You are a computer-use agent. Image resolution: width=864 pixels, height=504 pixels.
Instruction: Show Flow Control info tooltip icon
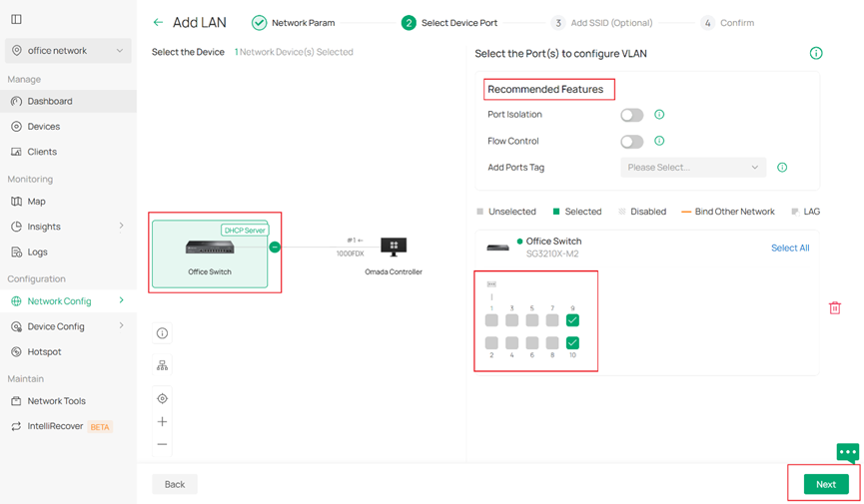[659, 141]
